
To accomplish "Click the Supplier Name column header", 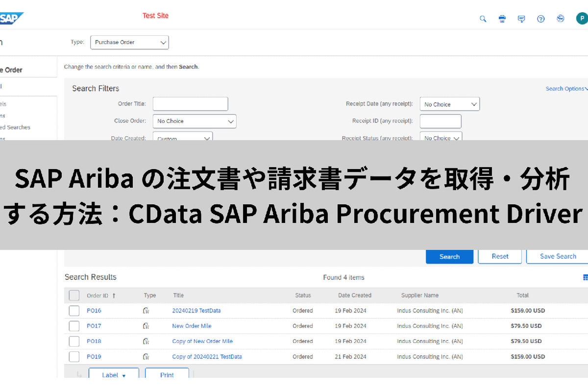I will coord(420,295).
